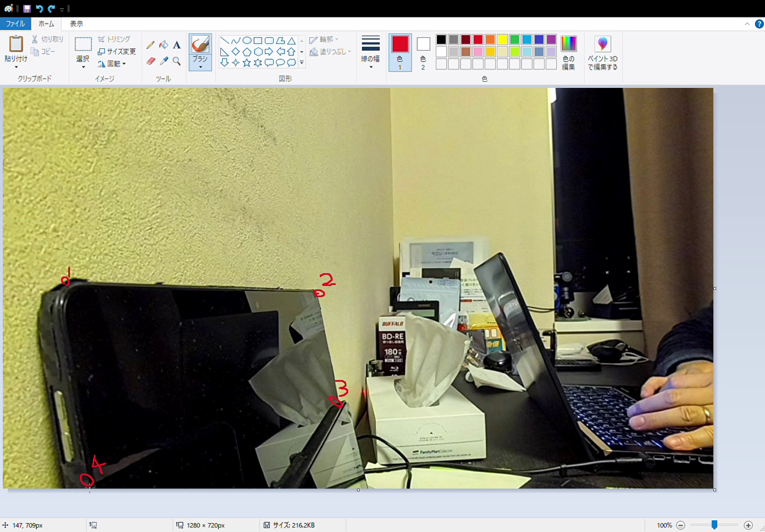Image resolution: width=765 pixels, height=532 pixels.
Task: Select the Color picker eyedropper tool
Action: click(x=164, y=61)
